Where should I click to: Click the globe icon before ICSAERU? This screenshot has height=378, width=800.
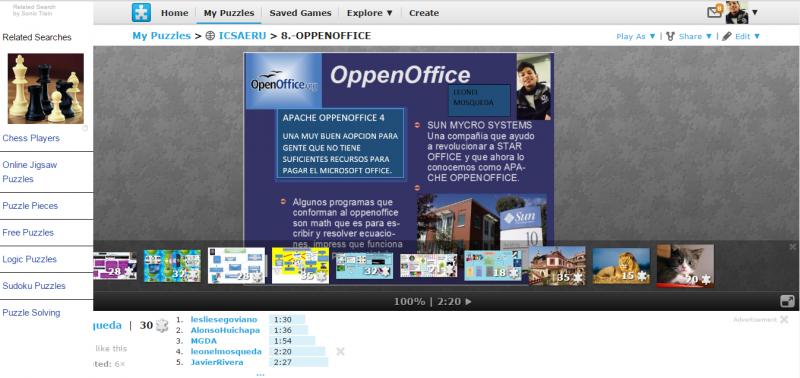pyautogui.click(x=210, y=36)
